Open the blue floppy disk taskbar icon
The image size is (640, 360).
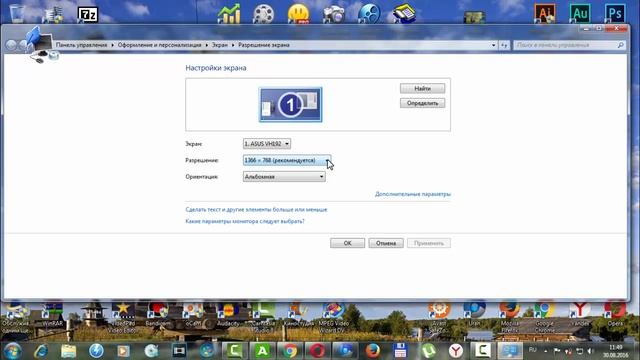400,351
